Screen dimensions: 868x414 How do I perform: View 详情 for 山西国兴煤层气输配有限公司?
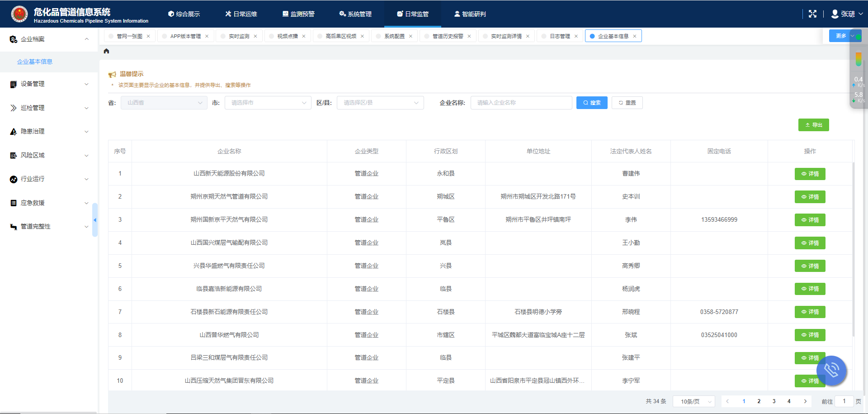(810, 243)
